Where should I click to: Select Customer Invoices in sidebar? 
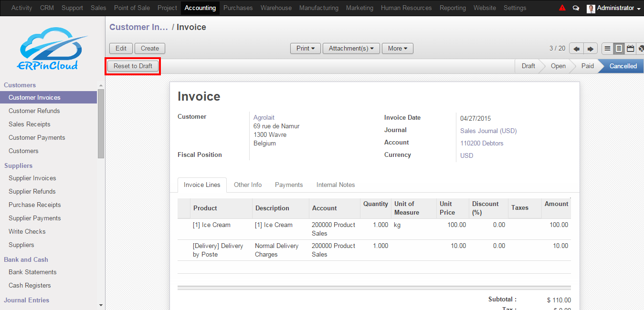pos(48,98)
